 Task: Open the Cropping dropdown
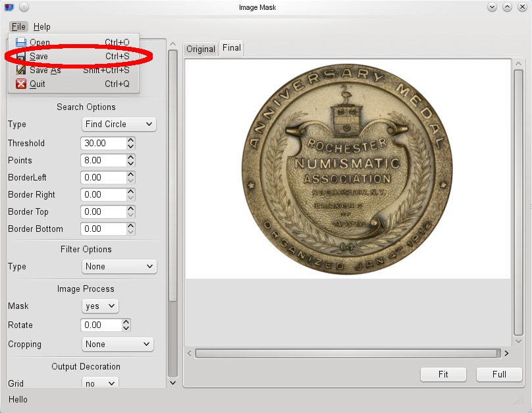tap(117, 344)
